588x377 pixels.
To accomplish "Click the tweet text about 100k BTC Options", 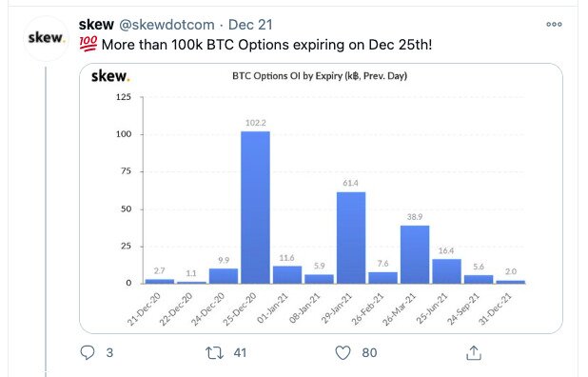I will point(267,45).
